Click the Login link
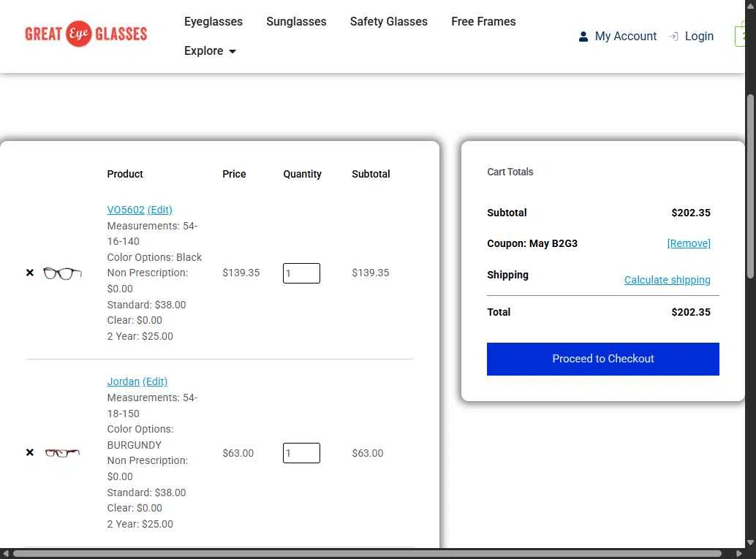756x559 pixels. pyautogui.click(x=699, y=36)
